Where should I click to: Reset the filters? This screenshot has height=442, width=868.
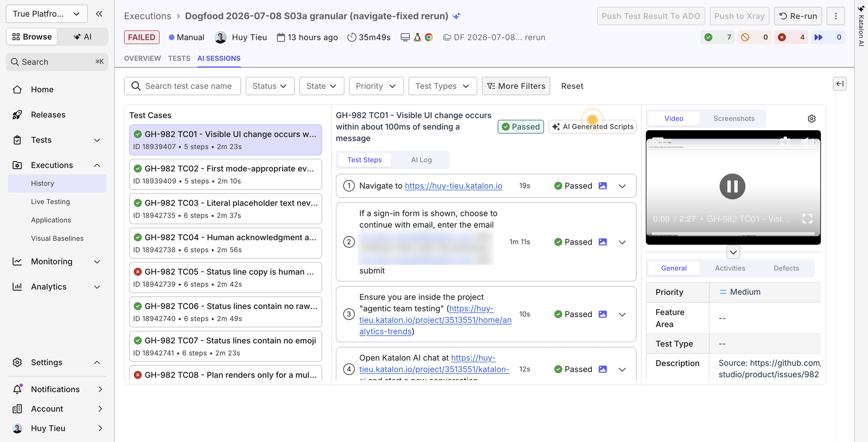click(572, 86)
